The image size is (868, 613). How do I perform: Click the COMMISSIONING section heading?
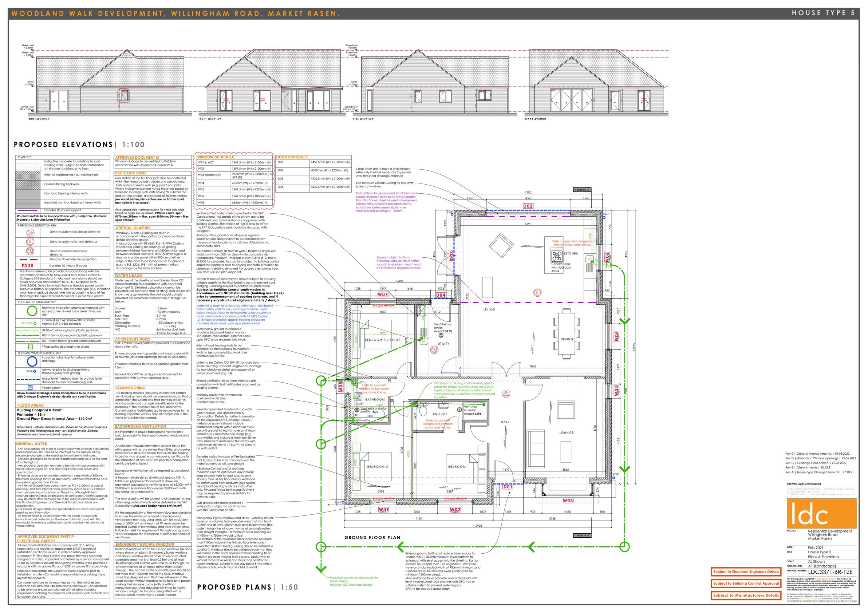click(x=130, y=388)
